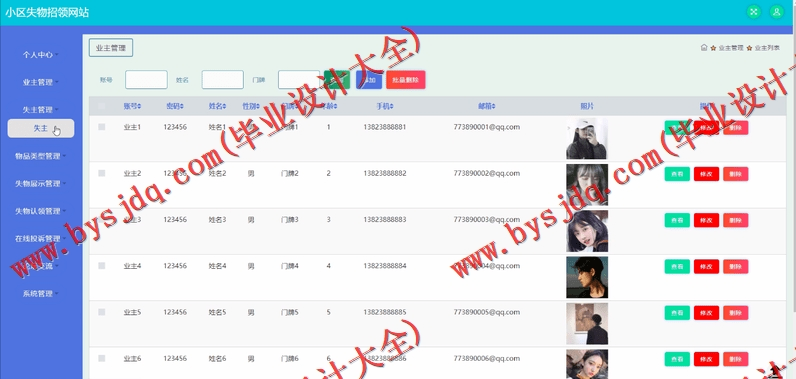Expand the 失物认领管理 sidebar menu
The image size is (796, 379).
(41, 211)
